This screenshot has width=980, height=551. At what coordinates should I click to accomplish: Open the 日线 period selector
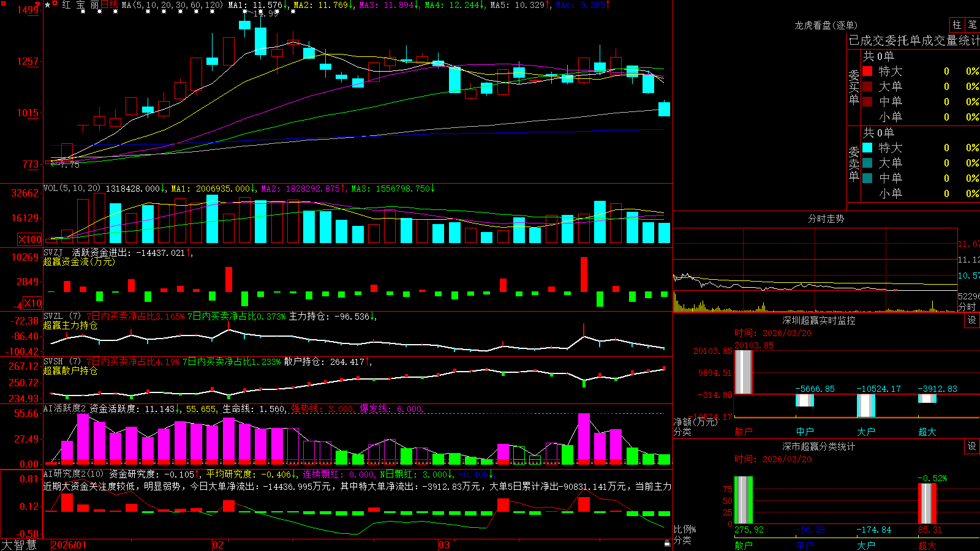109,5
